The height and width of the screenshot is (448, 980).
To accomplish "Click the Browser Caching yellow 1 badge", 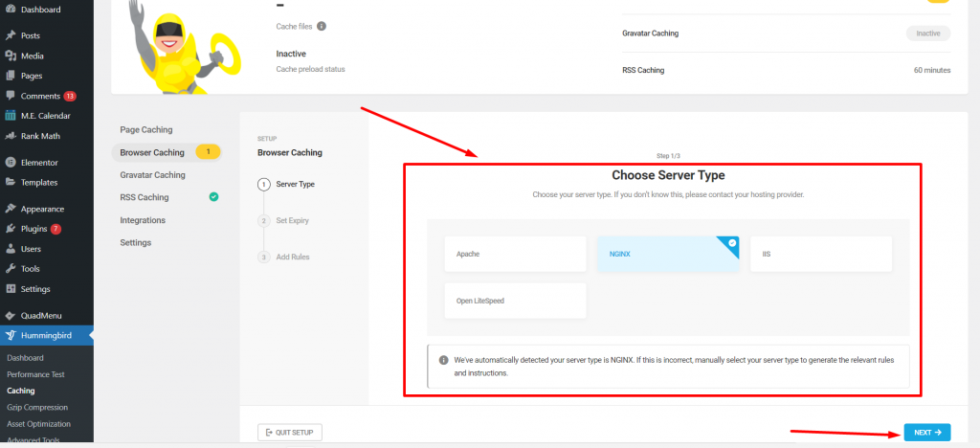I will 208,152.
